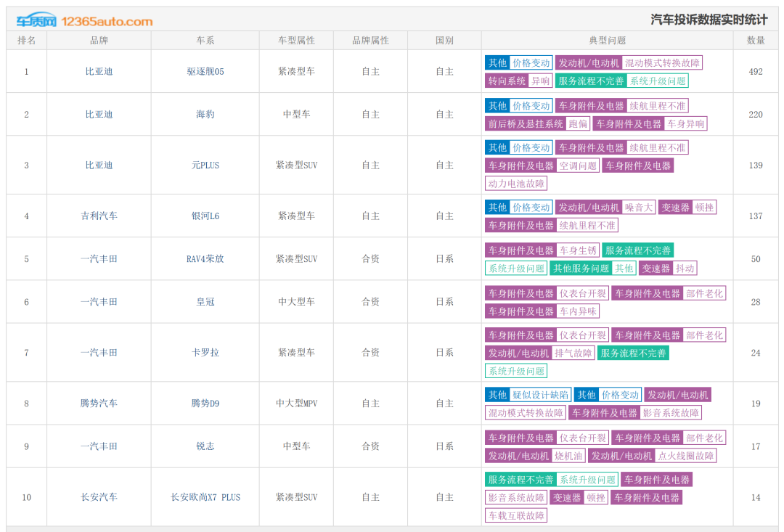Open the 银河L6 car series link

(205, 216)
